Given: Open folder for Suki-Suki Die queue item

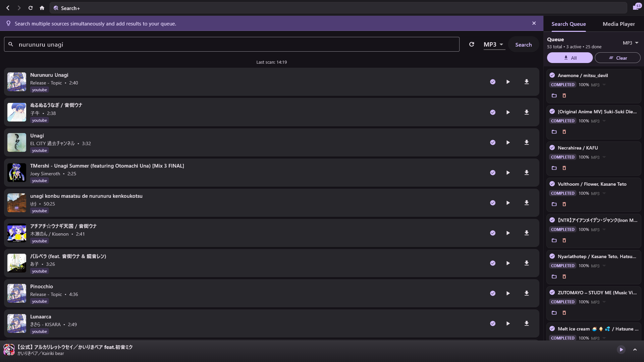Looking at the screenshot, I should (x=554, y=132).
